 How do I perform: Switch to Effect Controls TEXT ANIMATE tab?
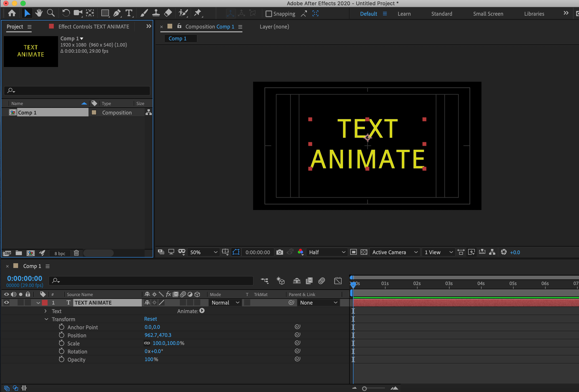coord(93,27)
